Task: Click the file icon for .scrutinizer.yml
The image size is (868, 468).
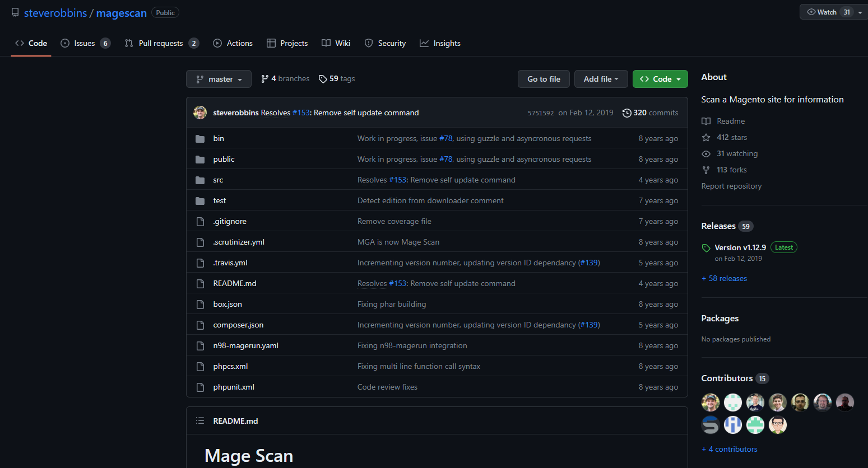Action: point(200,242)
